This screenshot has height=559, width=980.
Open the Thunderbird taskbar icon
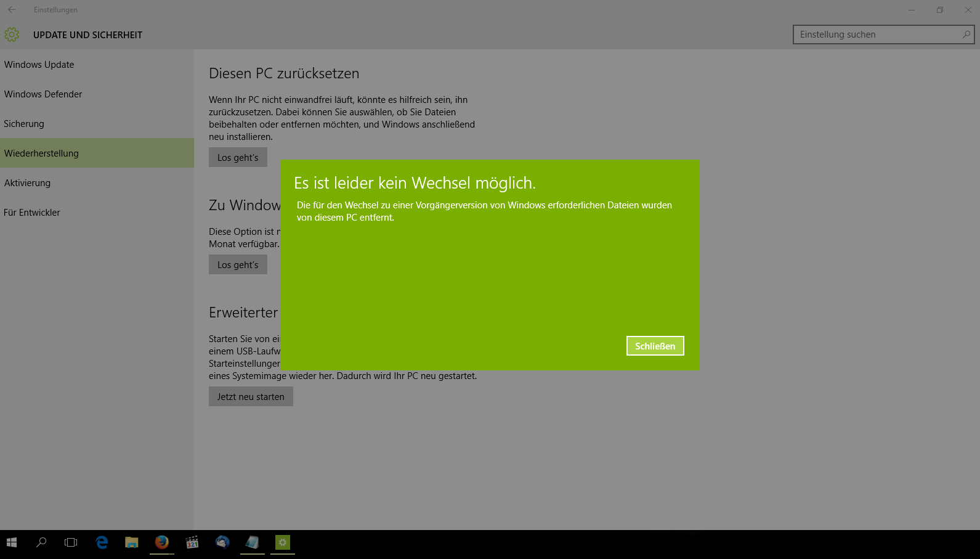point(222,542)
